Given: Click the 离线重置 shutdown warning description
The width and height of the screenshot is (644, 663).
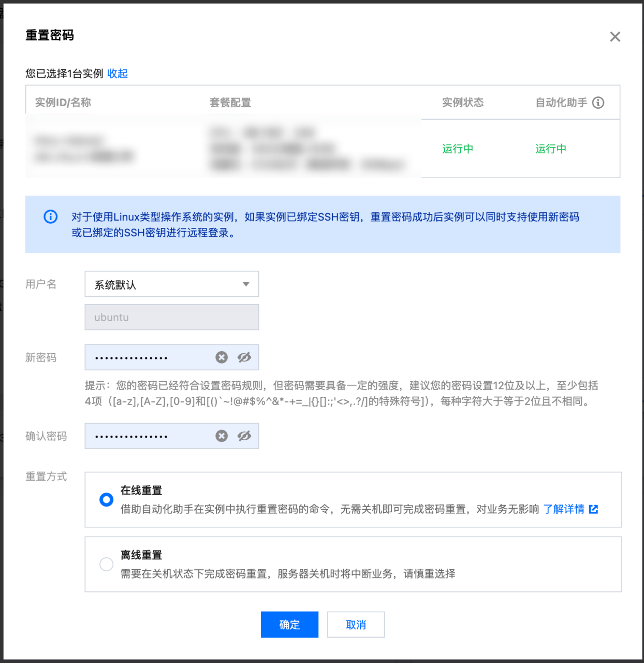Looking at the screenshot, I should [288, 573].
